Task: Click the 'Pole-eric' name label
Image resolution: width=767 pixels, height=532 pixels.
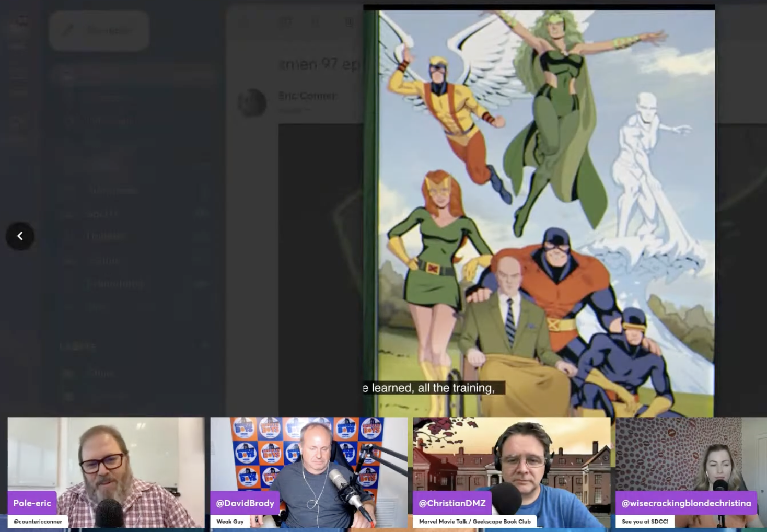Action: click(x=32, y=503)
